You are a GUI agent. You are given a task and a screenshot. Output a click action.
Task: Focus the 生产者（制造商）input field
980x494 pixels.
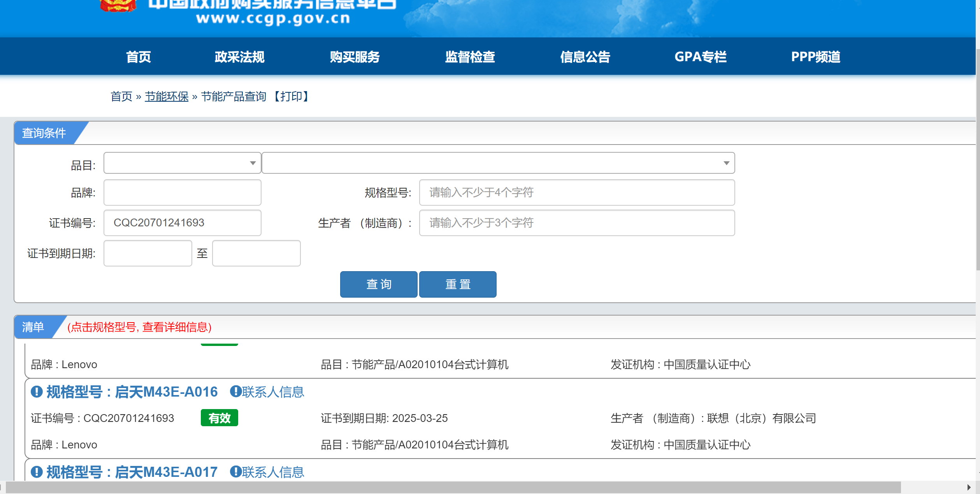point(577,223)
